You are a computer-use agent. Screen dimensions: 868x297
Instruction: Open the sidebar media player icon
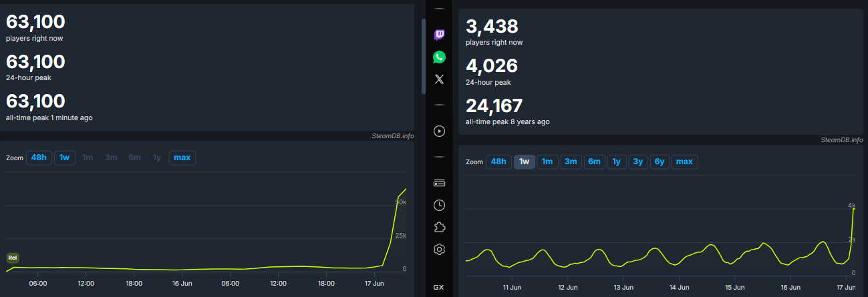tap(439, 131)
